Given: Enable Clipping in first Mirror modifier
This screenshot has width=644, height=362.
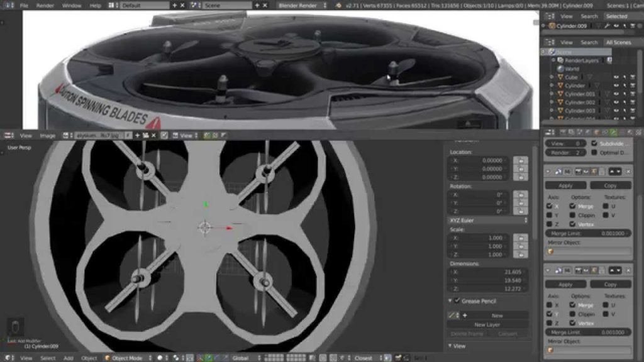Looking at the screenshot, I should click(572, 215).
